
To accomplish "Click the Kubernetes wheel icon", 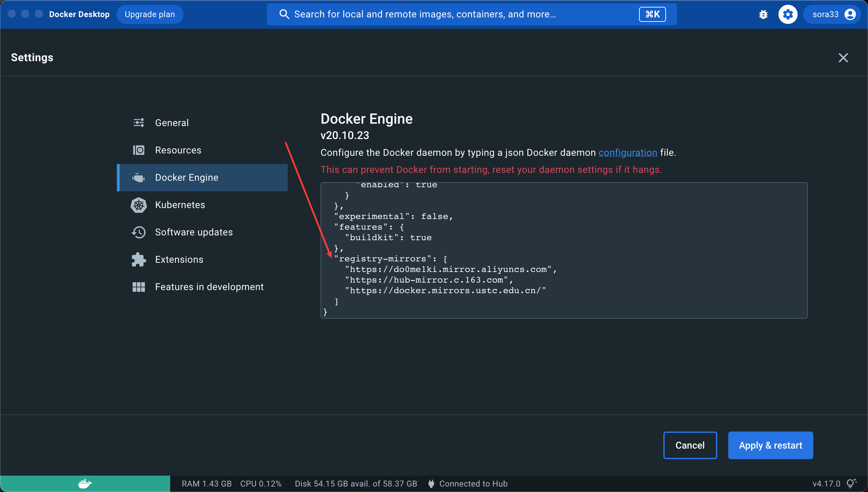I will point(138,205).
